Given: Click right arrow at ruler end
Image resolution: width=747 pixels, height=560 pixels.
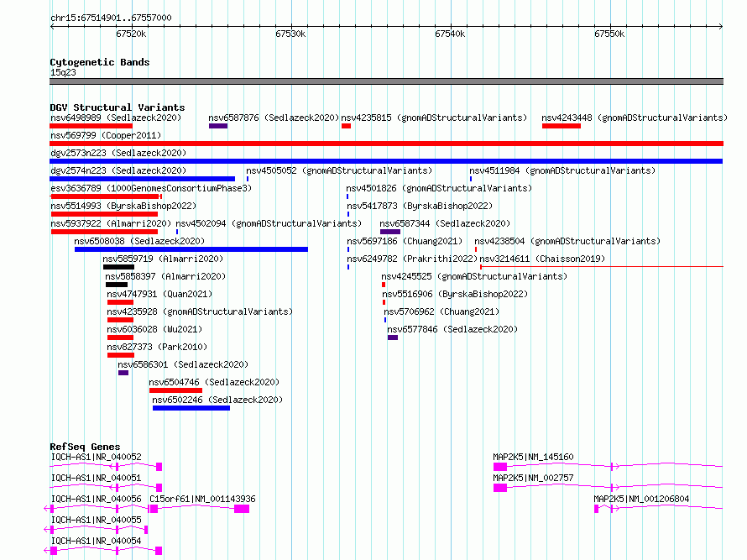Looking at the screenshot, I should [x=720, y=26].
